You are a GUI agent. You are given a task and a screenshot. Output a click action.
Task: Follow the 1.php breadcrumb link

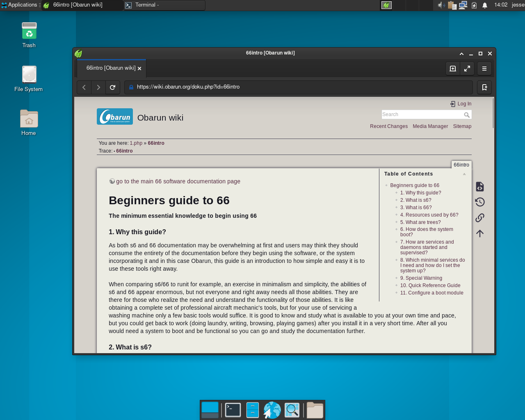pos(136,143)
